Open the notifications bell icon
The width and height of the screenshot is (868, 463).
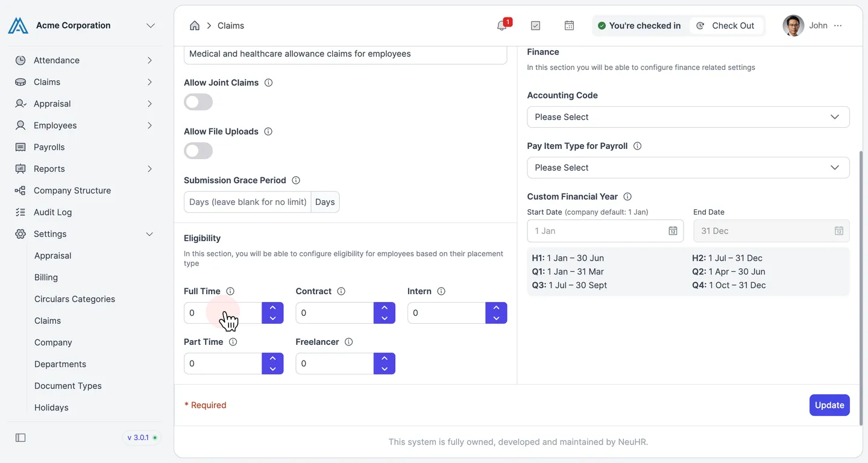click(502, 25)
